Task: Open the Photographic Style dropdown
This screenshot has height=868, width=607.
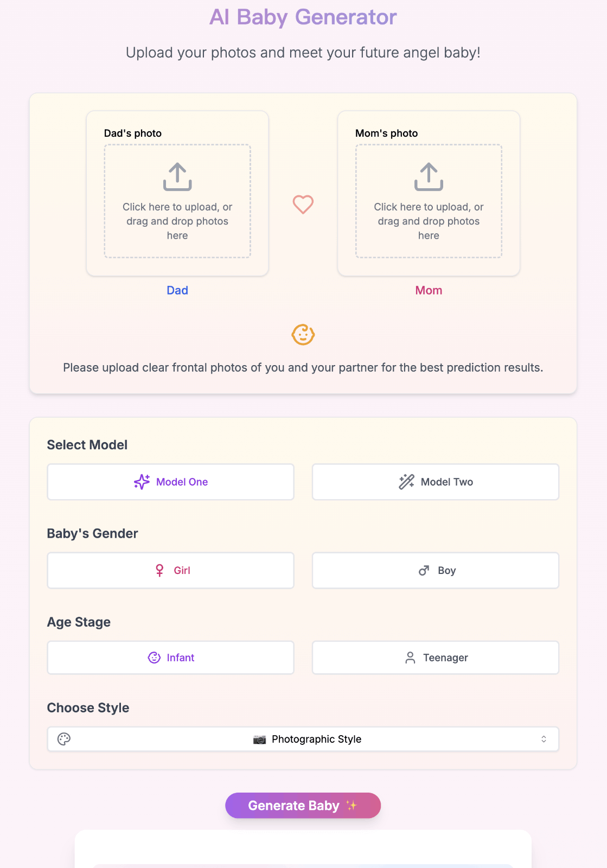Action: pyautogui.click(x=303, y=739)
